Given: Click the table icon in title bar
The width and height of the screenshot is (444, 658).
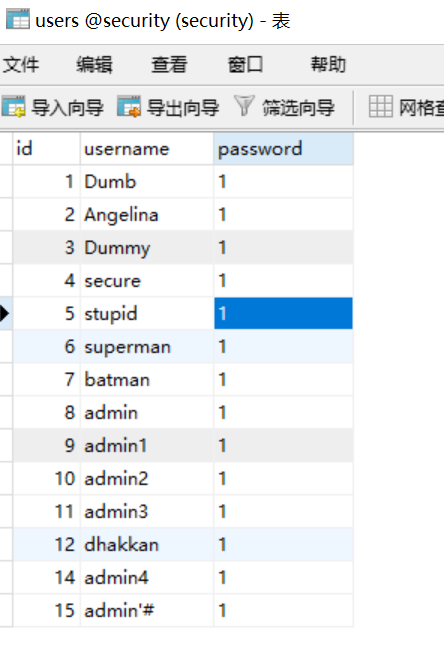Looking at the screenshot, I should point(18,19).
